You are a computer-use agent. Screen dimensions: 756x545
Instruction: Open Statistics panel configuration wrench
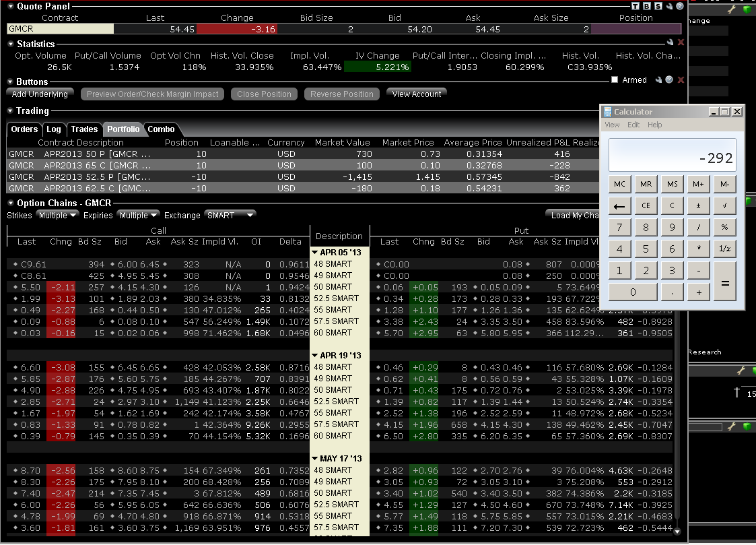pos(671,42)
